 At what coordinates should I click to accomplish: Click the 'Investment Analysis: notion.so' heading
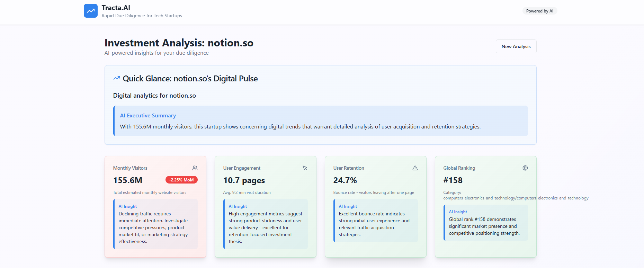point(179,43)
